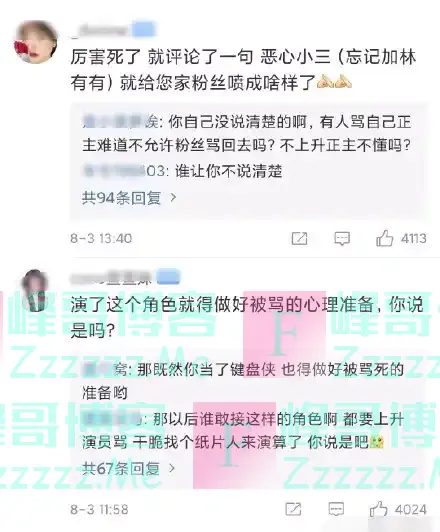Tap the share icon on the 13:40 comment
Screen dimensions: 440x532
pyautogui.click(x=299, y=238)
